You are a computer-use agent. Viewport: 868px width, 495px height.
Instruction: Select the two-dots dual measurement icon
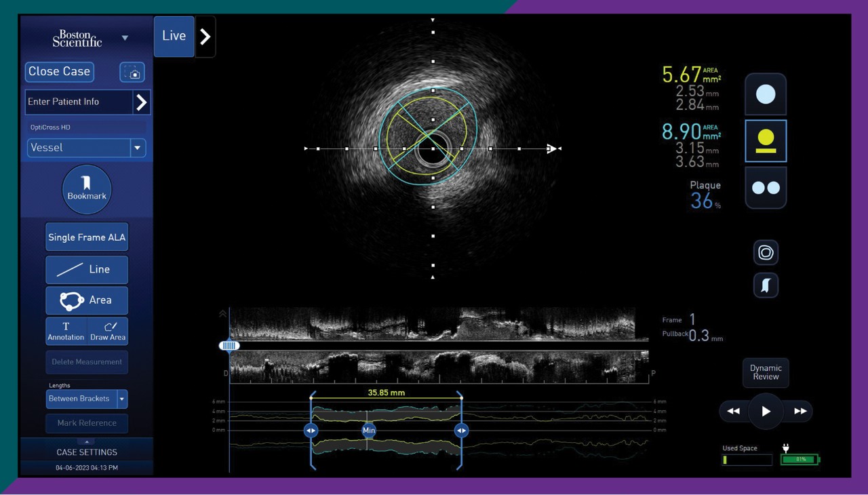(x=765, y=187)
